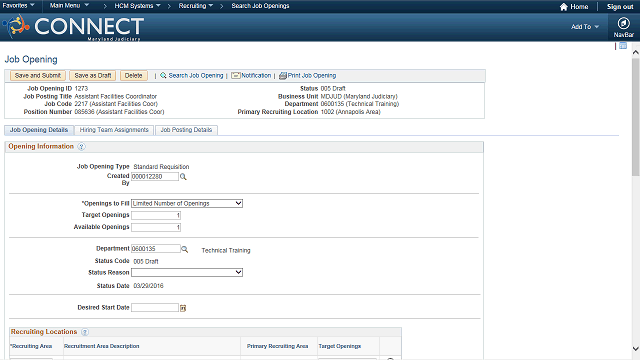640x360 pixels.
Task: Click the Notification envelope icon
Action: pos(236,76)
